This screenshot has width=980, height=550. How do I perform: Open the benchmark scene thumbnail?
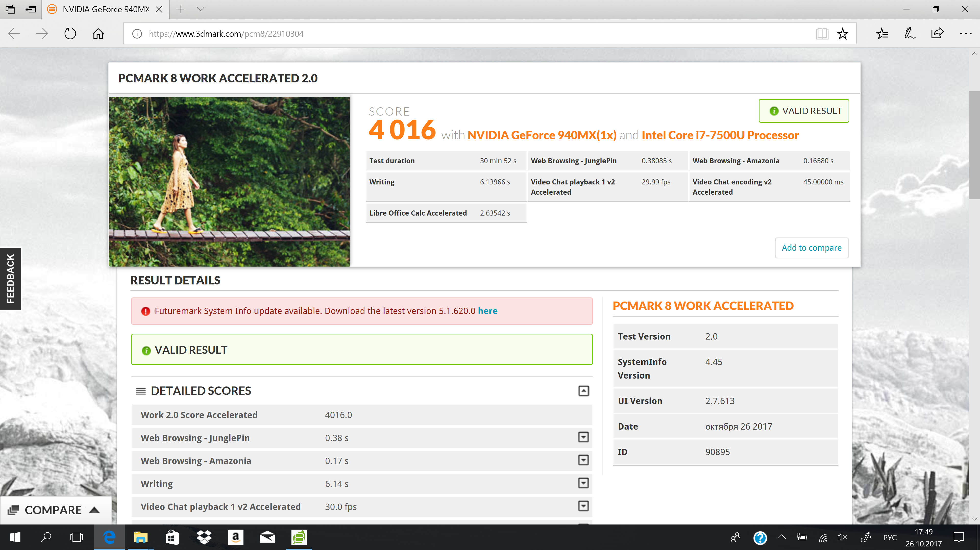pos(229,181)
